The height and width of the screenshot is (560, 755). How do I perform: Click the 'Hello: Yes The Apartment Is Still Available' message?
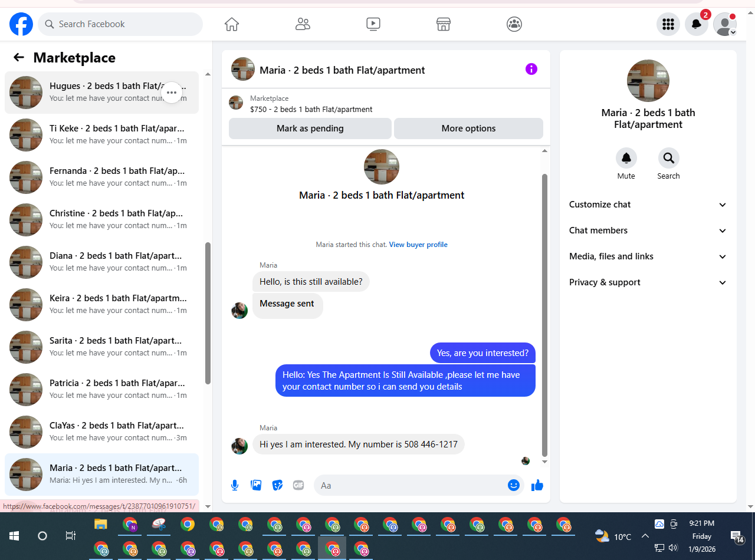tap(405, 381)
